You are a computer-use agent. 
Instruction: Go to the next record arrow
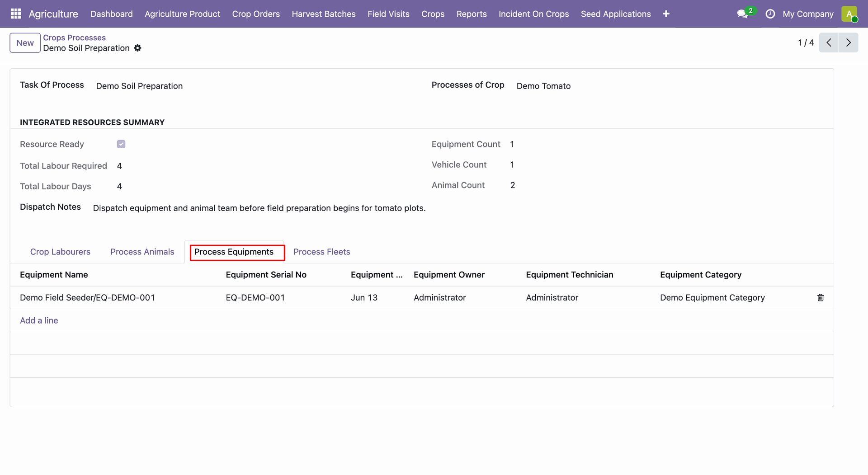tap(849, 42)
